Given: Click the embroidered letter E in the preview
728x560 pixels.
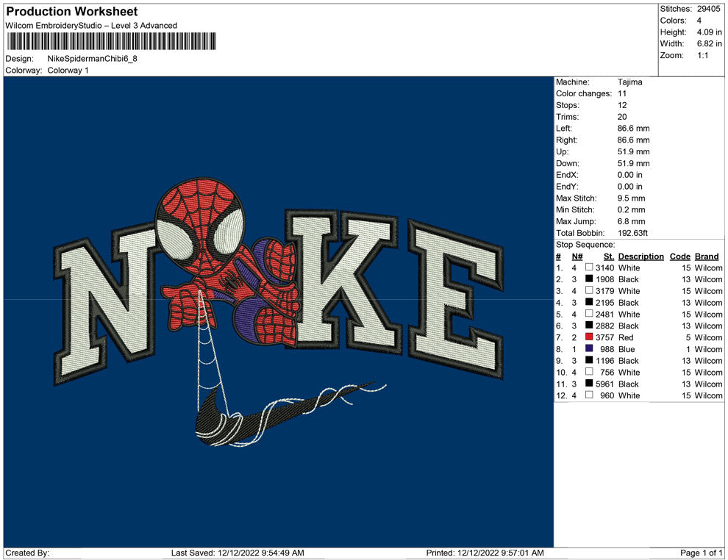Looking at the screenshot, I should (456, 300).
